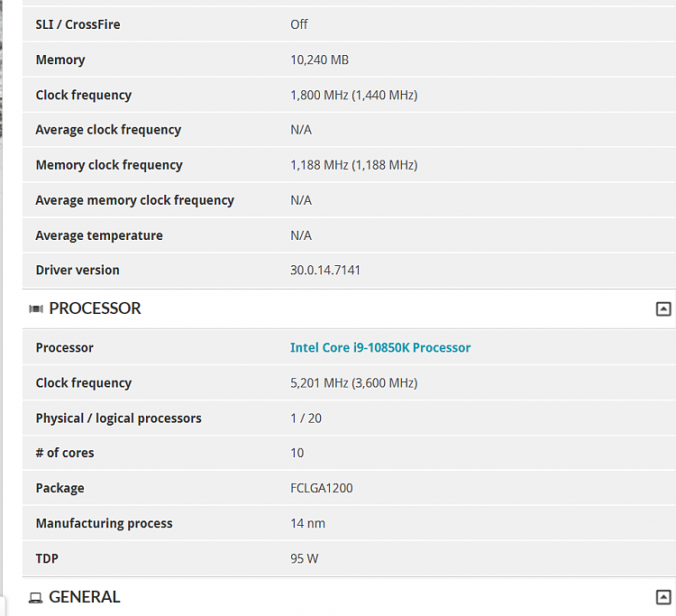This screenshot has height=616, width=676.
Task: Select the Average temperature label
Action: coord(99,235)
